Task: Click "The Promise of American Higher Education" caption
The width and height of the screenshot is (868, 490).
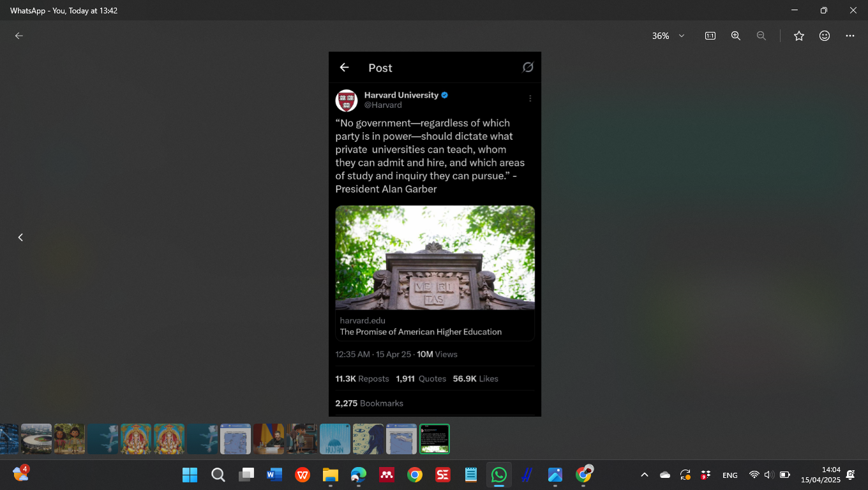Action: 421,332
